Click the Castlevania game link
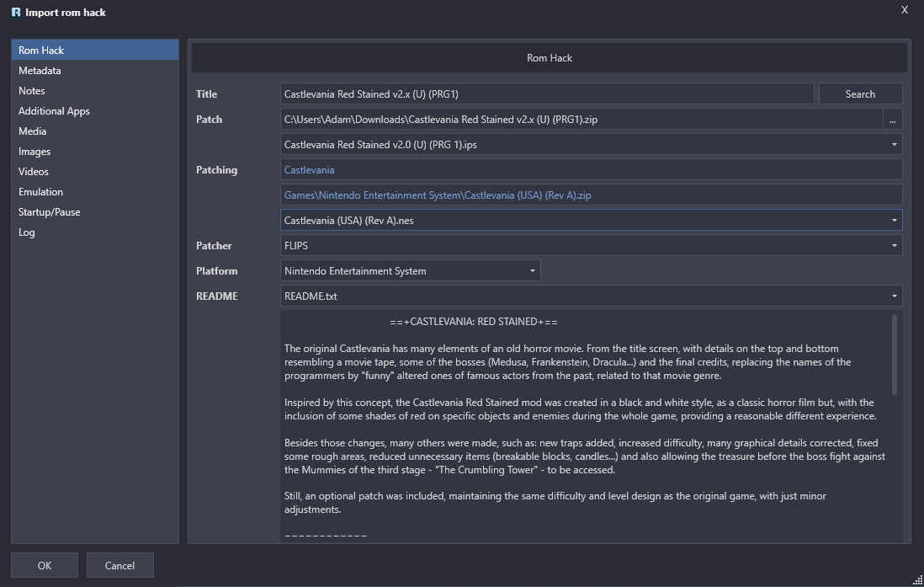This screenshot has height=587, width=924. [x=310, y=170]
